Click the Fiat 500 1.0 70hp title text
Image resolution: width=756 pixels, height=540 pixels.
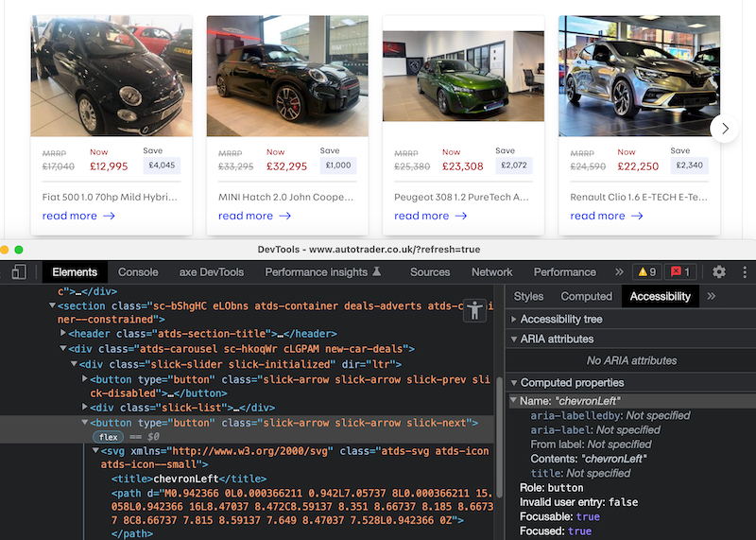click(110, 197)
